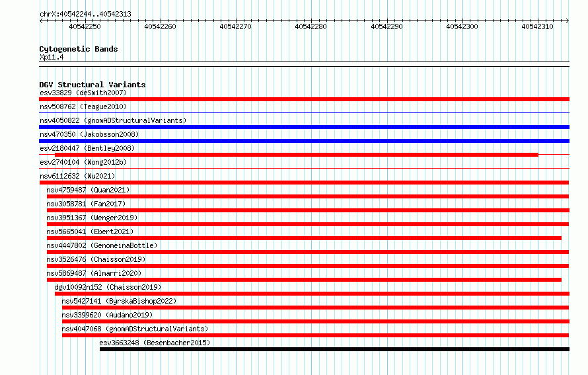Click the nsv5427141 (ByrskaBishop2022) label
The width and height of the screenshot is (588, 375).
[x=119, y=301]
